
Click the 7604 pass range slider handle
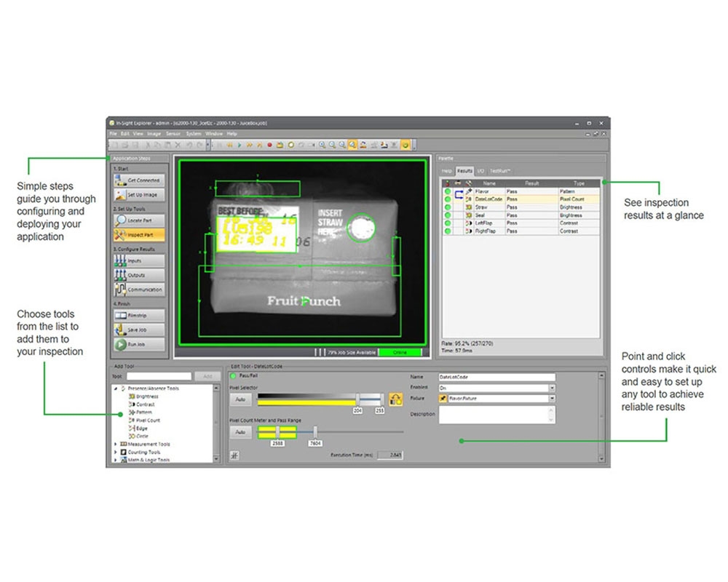coord(315,431)
